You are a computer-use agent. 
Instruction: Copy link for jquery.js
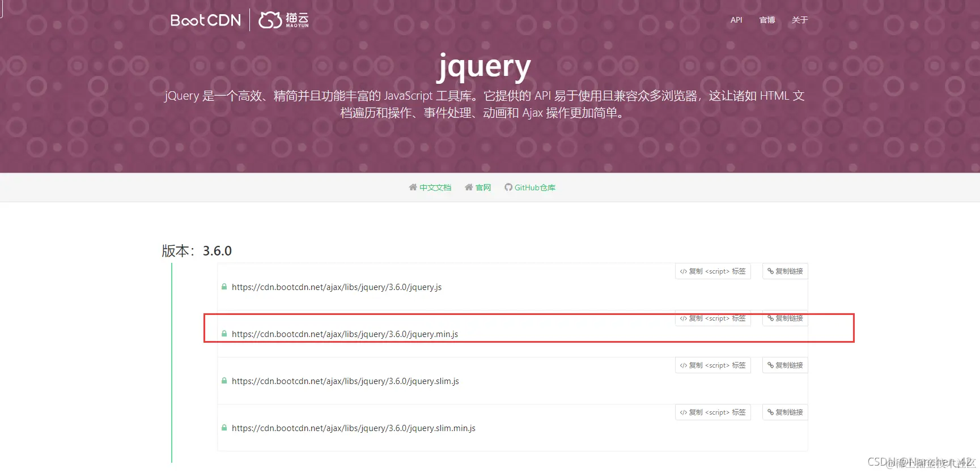(x=785, y=271)
